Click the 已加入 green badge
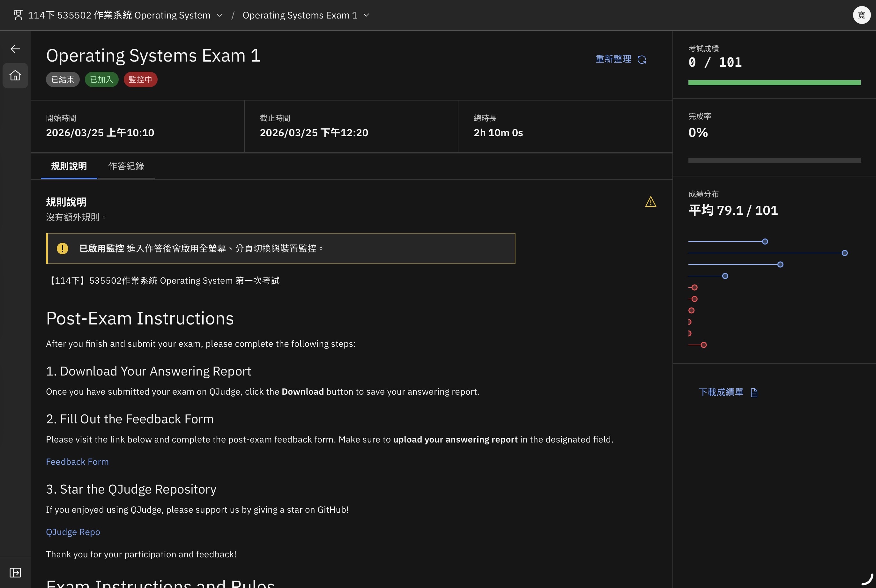This screenshot has height=588, width=876. pos(101,79)
